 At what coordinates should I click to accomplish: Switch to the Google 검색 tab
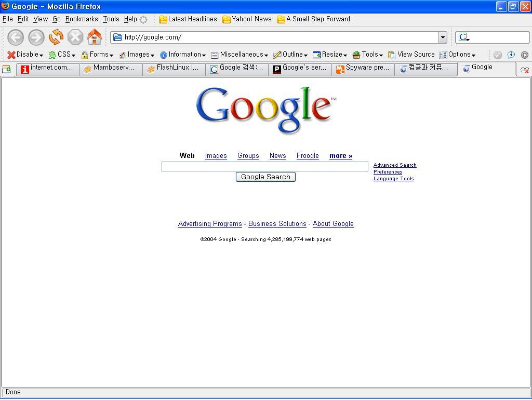[237, 70]
